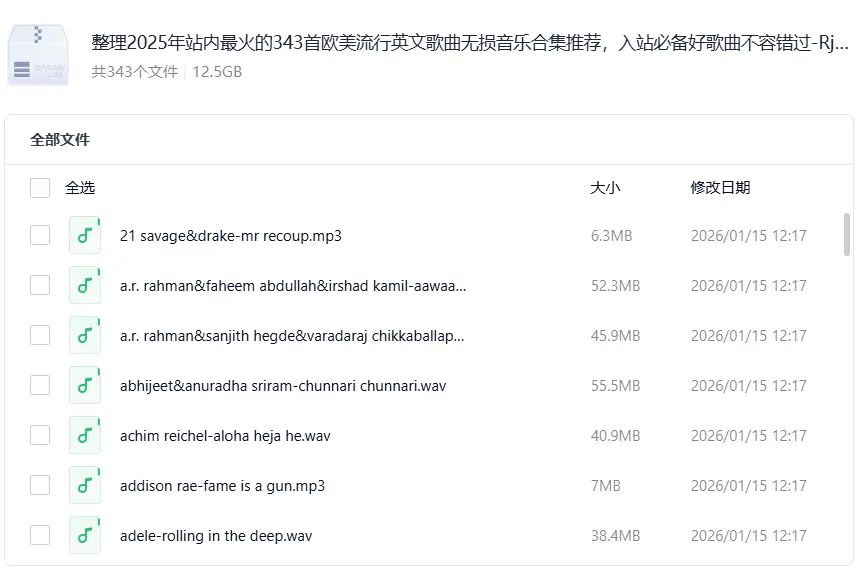Click the music icon on the a.r. rahman&faheem abdullah row
This screenshot has width=861, height=576.
pos(84,285)
